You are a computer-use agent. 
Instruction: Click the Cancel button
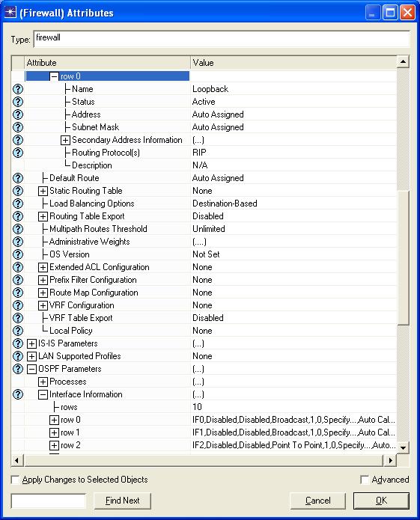[318, 501]
